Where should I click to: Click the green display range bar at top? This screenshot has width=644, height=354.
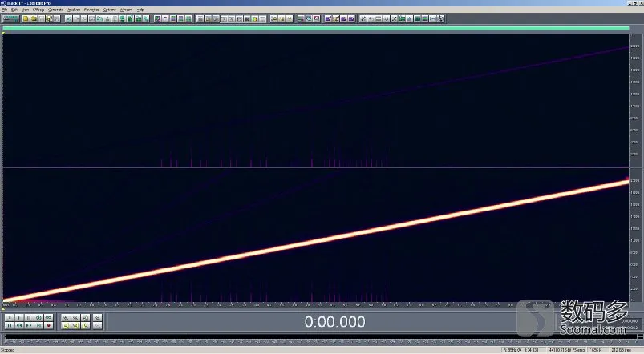click(315, 28)
